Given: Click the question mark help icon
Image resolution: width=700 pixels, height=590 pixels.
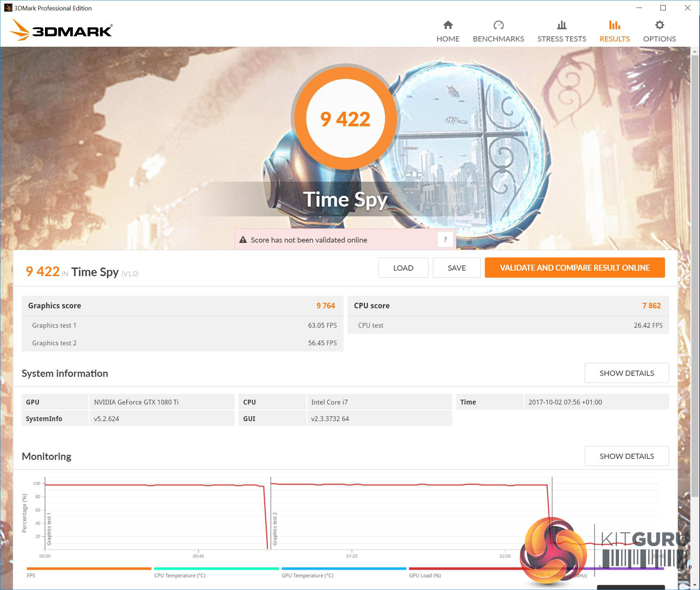Looking at the screenshot, I should click(445, 239).
